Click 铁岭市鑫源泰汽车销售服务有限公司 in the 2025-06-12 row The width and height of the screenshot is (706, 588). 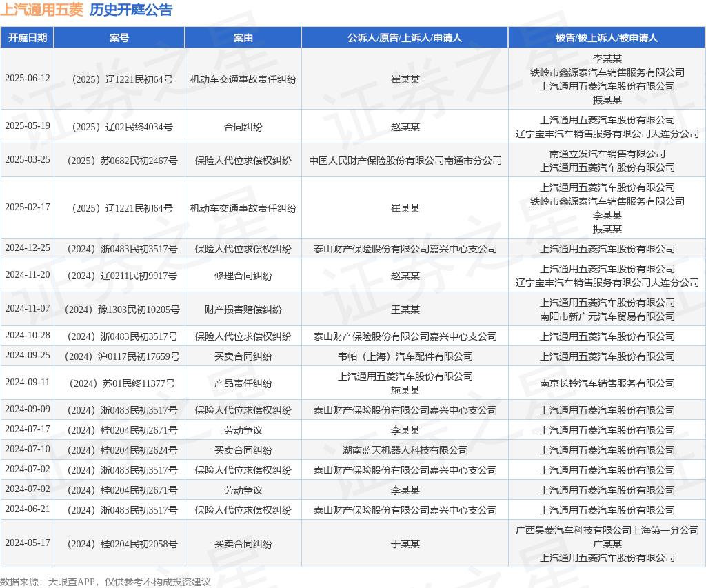(607, 72)
